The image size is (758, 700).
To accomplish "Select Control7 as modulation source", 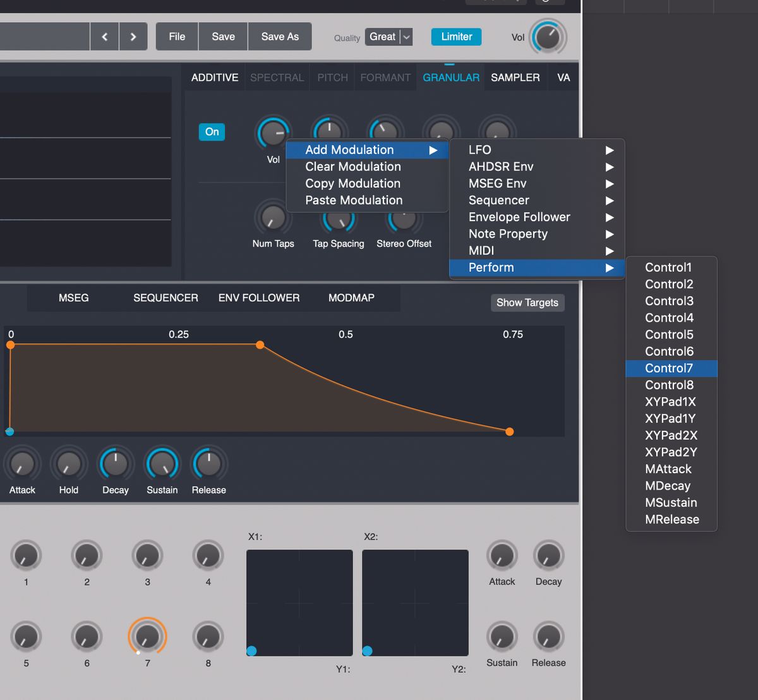I will (x=670, y=368).
